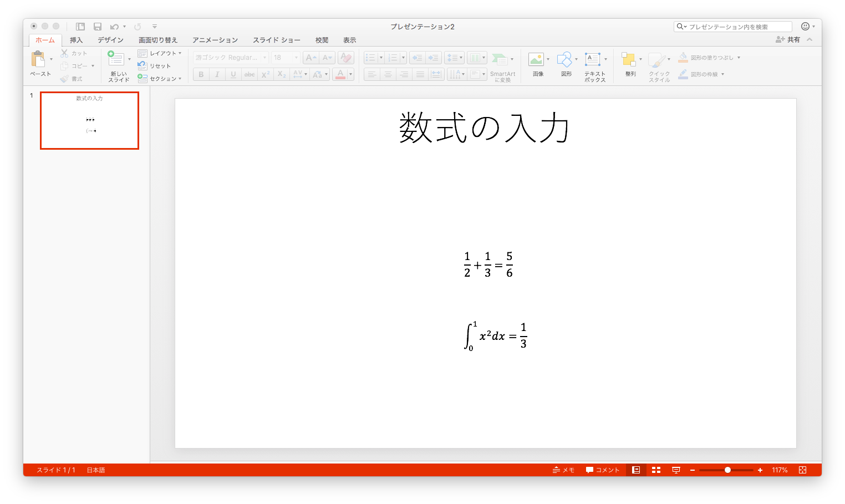845x504 pixels.
Task: Click the Share (共有) button
Action: [788, 39]
